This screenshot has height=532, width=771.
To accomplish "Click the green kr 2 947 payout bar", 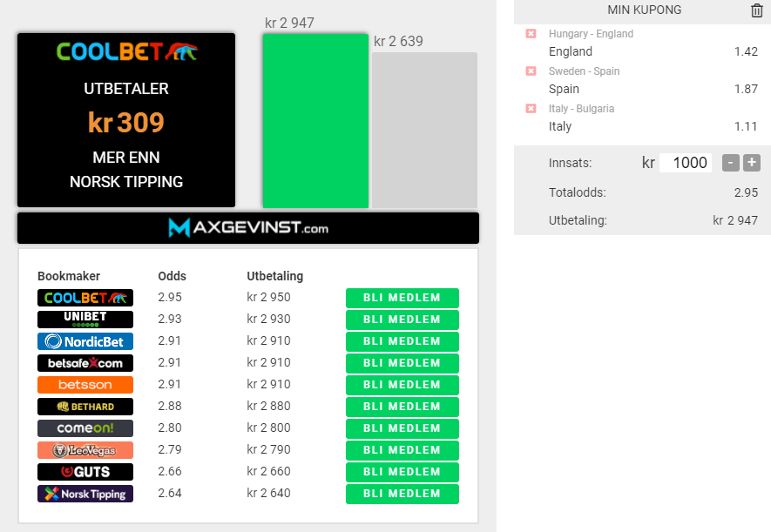I will 315,121.
